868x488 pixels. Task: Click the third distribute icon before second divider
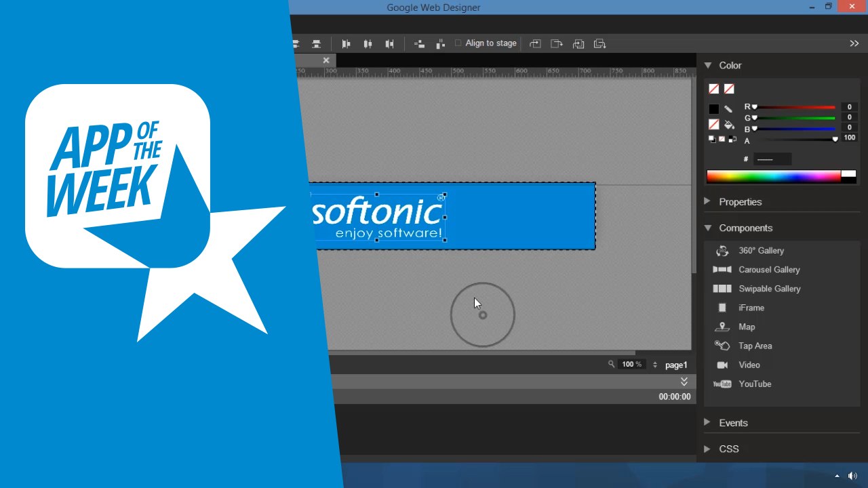pos(389,43)
